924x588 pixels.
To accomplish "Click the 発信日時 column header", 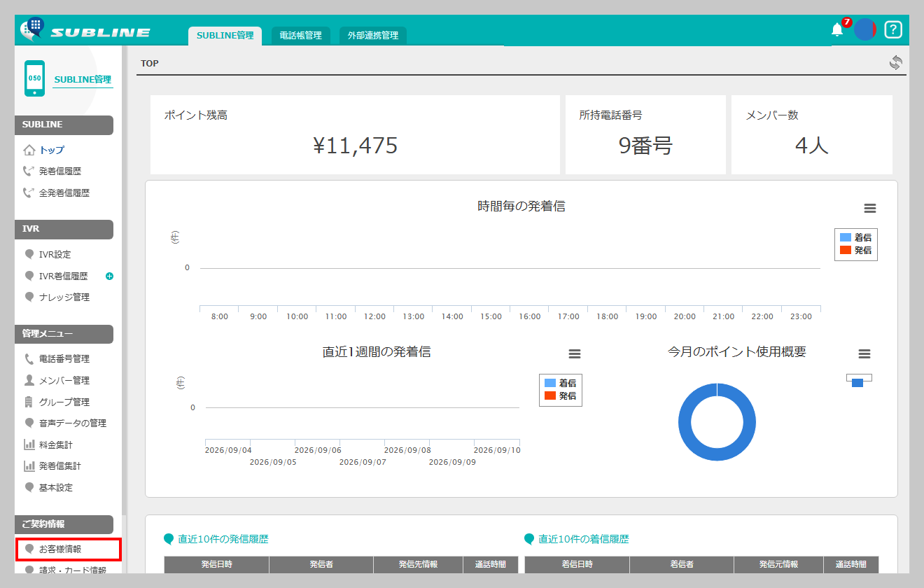I will point(216,564).
